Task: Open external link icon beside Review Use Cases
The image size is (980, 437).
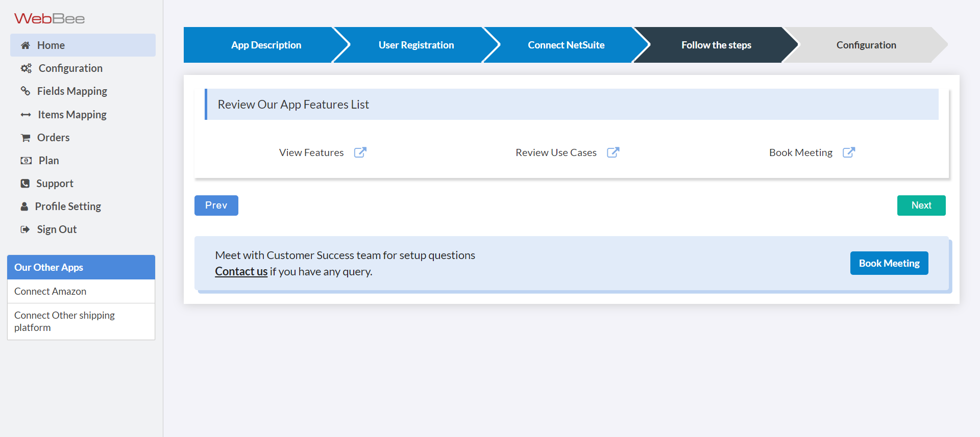Action: (x=613, y=152)
